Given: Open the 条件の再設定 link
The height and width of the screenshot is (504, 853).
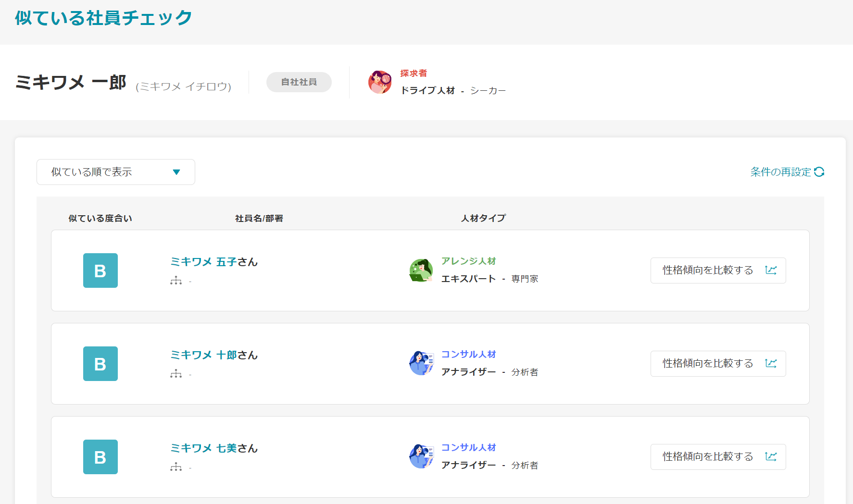Looking at the screenshot, I should pos(779,172).
